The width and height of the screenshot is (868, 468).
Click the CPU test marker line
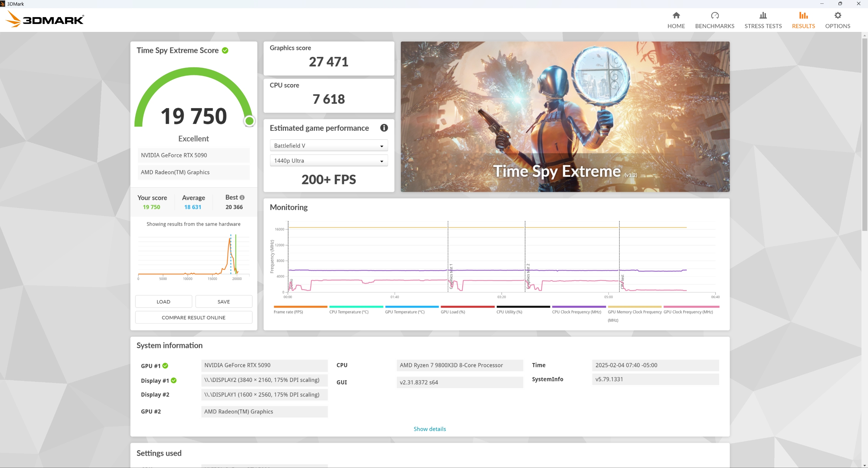tap(620, 257)
